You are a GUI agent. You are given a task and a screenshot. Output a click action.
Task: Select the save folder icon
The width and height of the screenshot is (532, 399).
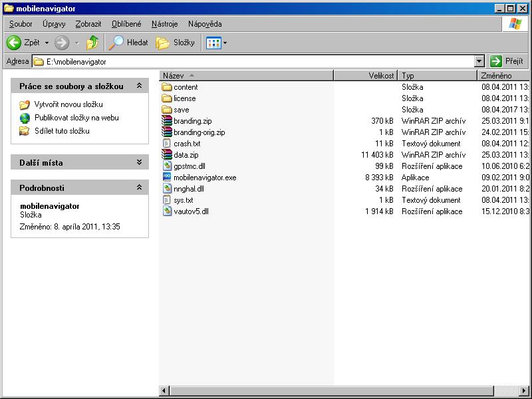coord(167,110)
